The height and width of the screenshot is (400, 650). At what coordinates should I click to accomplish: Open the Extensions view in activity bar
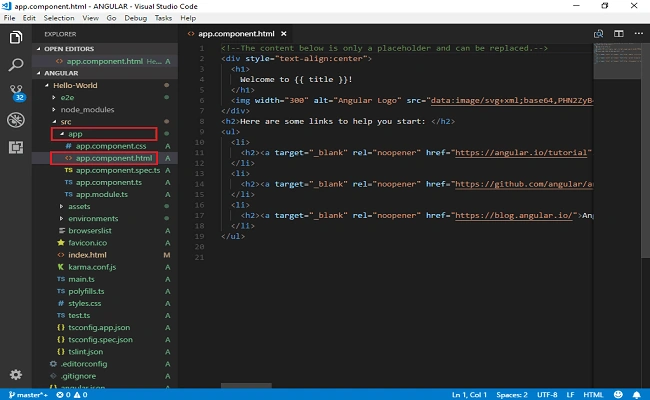tap(16, 147)
